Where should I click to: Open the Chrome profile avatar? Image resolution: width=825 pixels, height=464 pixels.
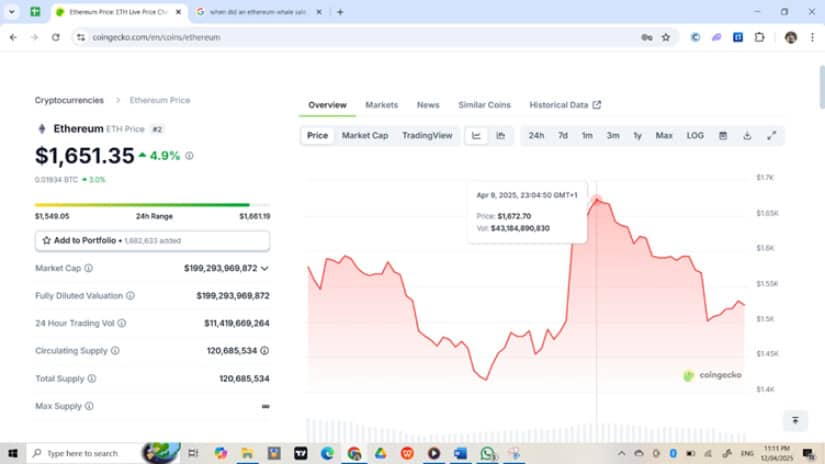pos(790,37)
